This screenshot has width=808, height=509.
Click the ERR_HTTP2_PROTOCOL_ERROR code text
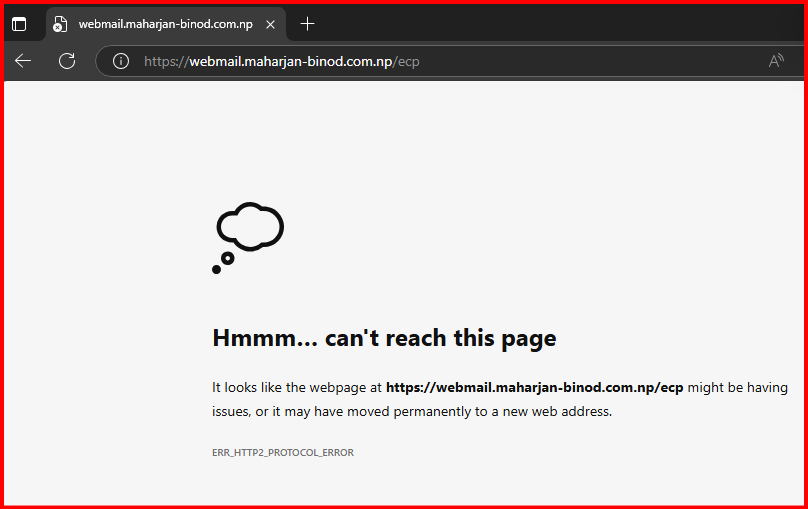point(283,453)
